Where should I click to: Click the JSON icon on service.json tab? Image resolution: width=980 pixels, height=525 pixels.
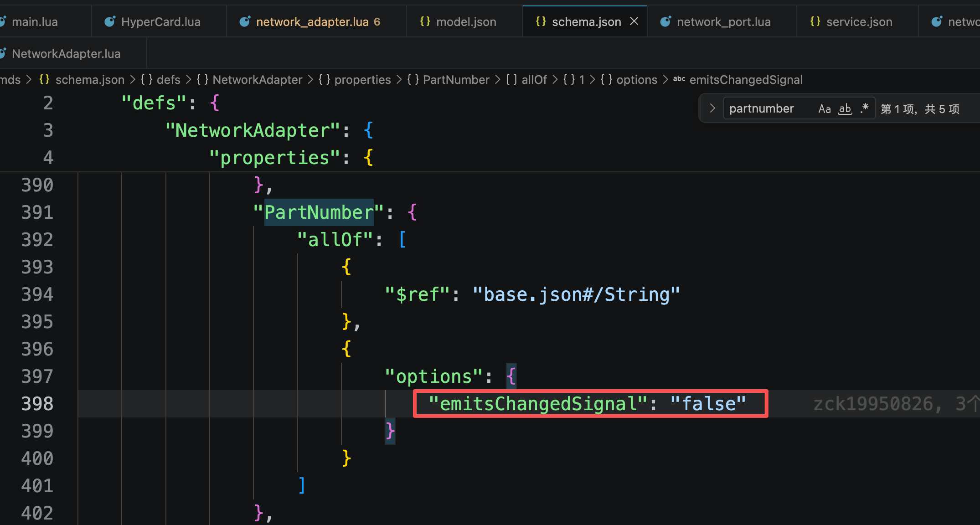tap(815, 21)
